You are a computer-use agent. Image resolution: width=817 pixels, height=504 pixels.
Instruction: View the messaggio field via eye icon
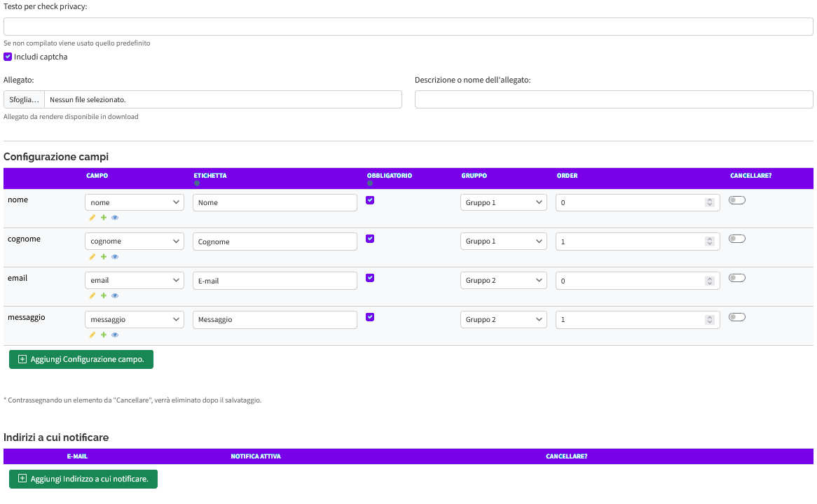click(115, 335)
